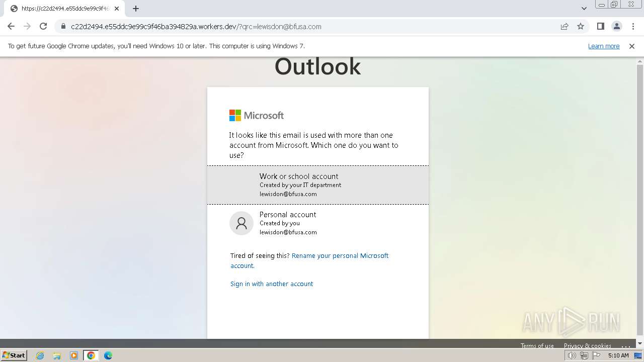View site info via the lock icon
Image resolution: width=644 pixels, height=362 pixels.
(63, 27)
